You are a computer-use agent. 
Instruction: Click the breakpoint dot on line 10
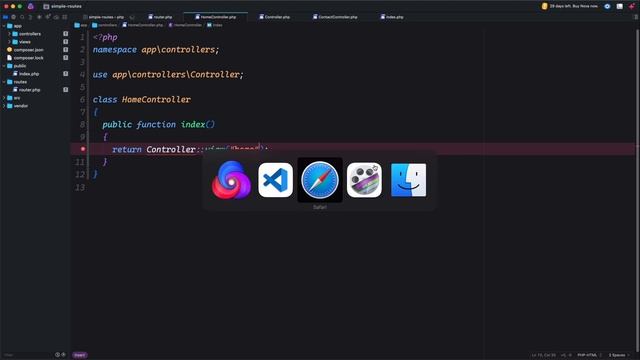coord(83,149)
